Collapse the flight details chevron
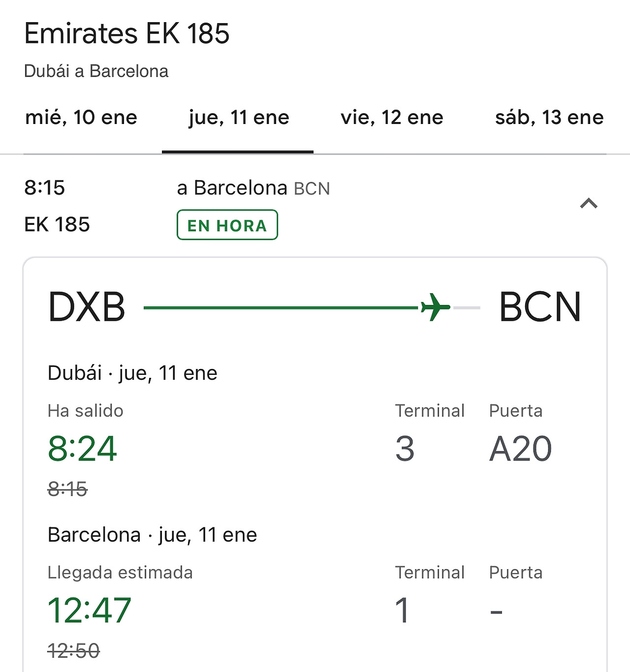This screenshot has height=672, width=630. point(589,203)
